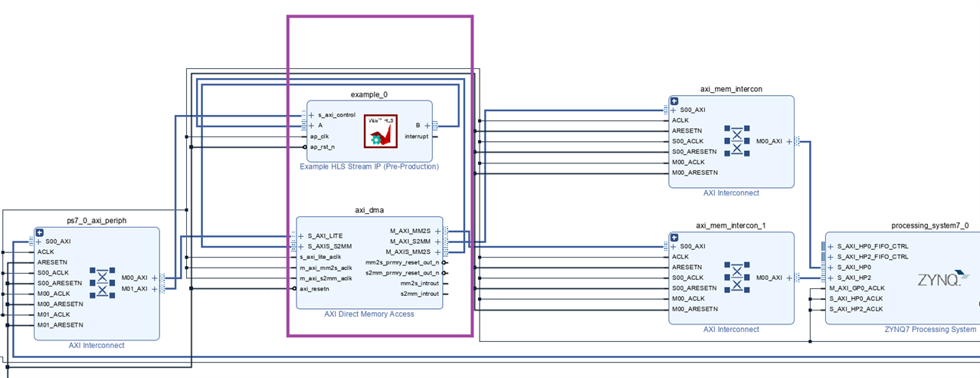This screenshot has height=378, width=980.
Task: Expand the S_AXI_HP0 port on processing_system7_0
Action: click(831, 267)
